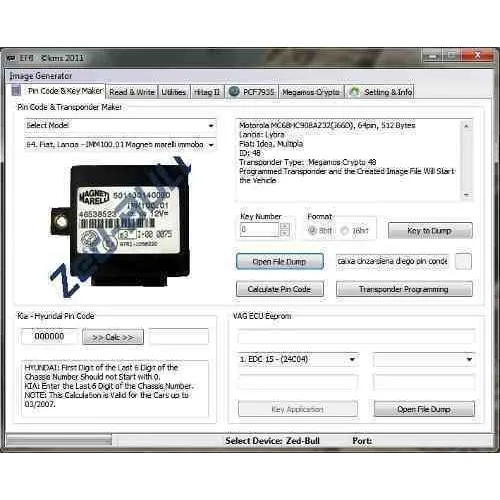Click the small square button beside file path
The image size is (500, 500).
463,261
